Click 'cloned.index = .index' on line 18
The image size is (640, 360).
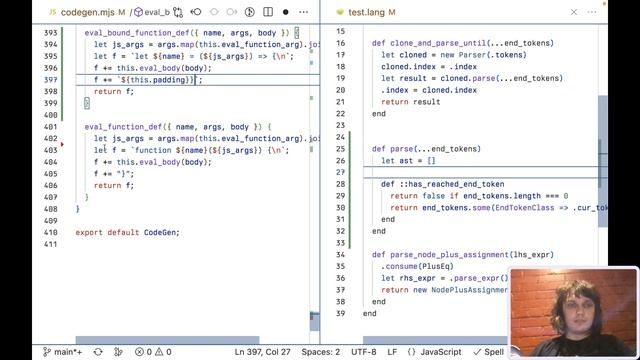click(x=429, y=67)
